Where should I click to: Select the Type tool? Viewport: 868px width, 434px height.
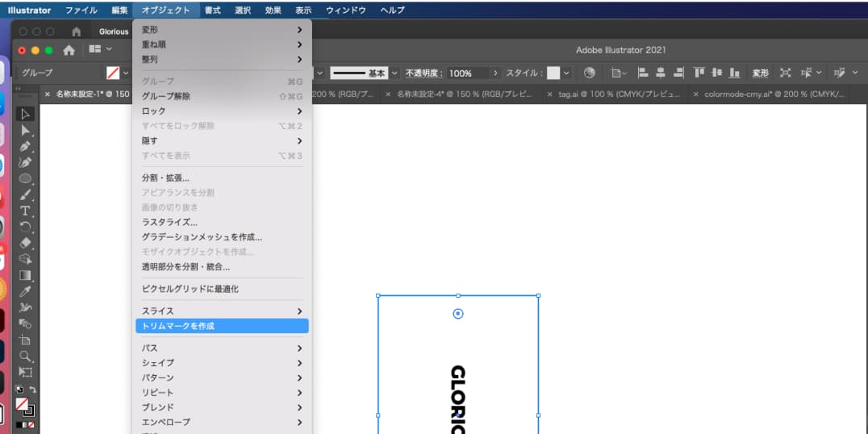[x=26, y=211]
